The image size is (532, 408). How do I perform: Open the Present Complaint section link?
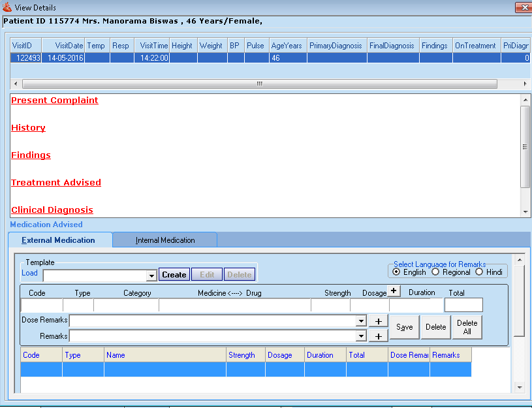54,100
